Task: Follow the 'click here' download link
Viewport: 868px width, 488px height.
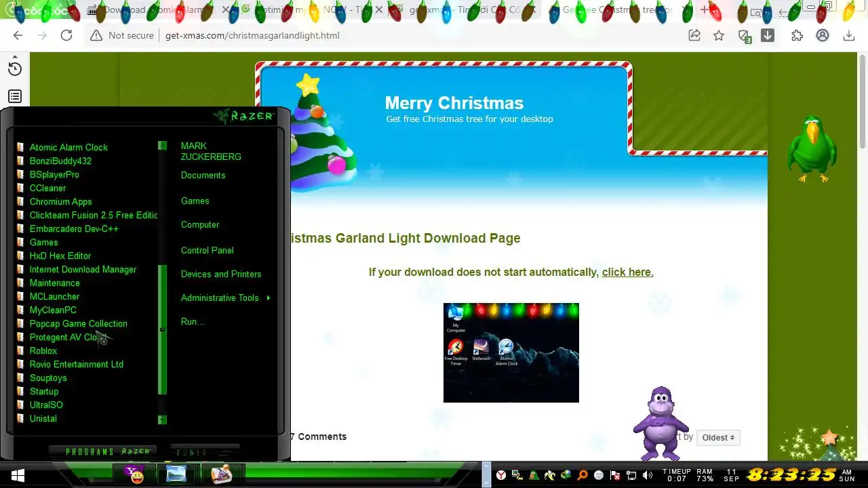Action: coord(627,272)
